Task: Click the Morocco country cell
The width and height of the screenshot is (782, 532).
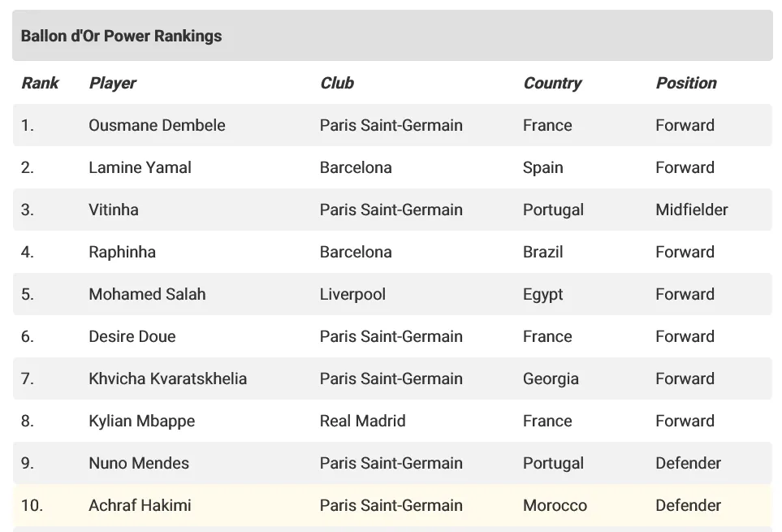Action: tap(555, 505)
